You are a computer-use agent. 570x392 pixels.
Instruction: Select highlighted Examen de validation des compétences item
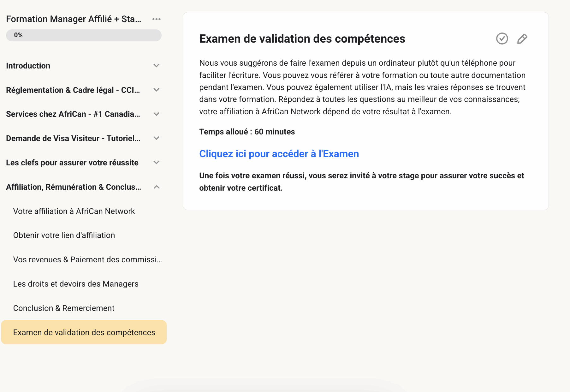84,332
